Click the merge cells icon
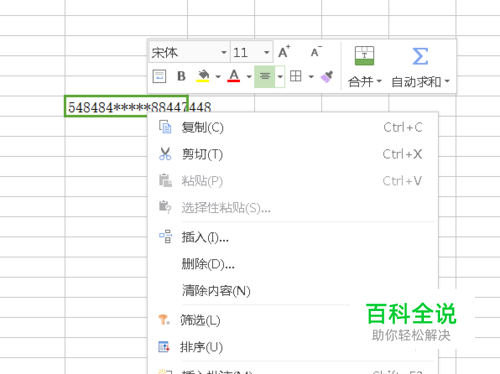This screenshot has width=500, height=374. tap(364, 55)
